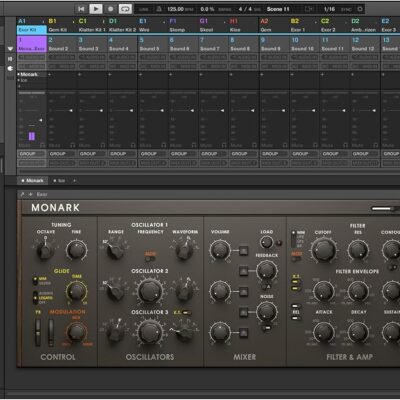The width and height of the screenshot is (400, 400).
Task: Select the Sound 2 slot
Action: [x=62, y=44]
